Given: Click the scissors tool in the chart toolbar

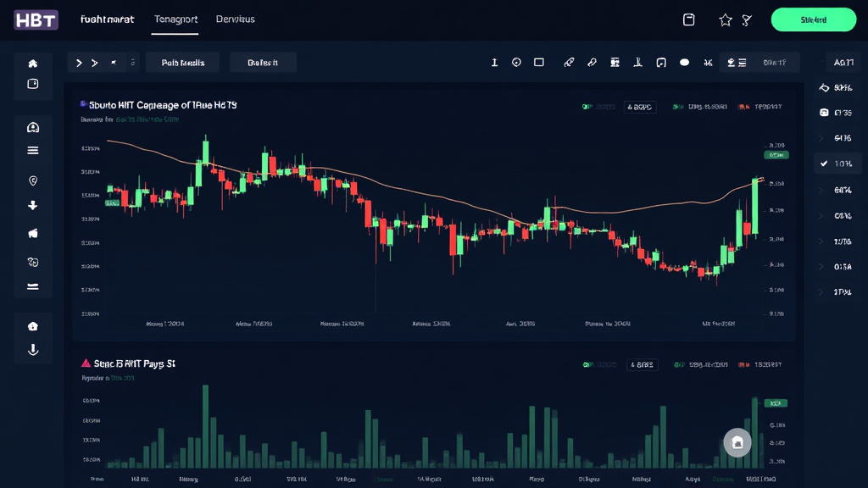Looking at the screenshot, I should click(x=708, y=61).
